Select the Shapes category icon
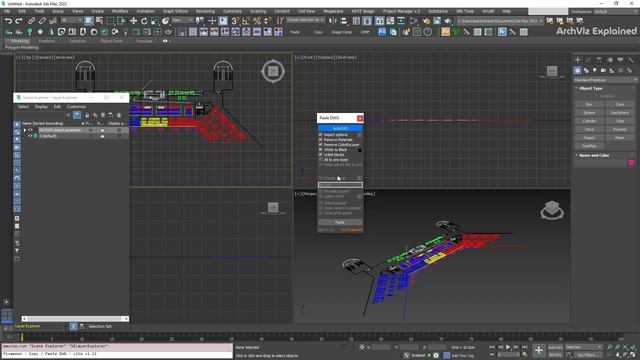This screenshot has height=360, width=640. 586,71
